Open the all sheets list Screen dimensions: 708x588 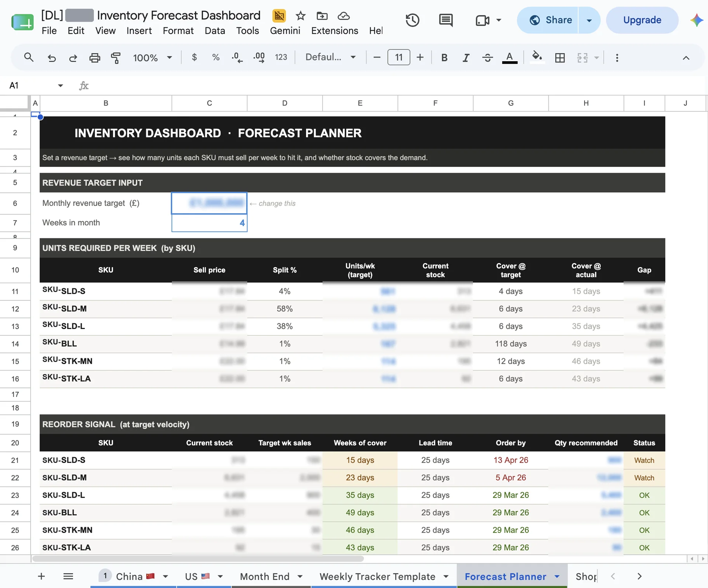click(68, 576)
